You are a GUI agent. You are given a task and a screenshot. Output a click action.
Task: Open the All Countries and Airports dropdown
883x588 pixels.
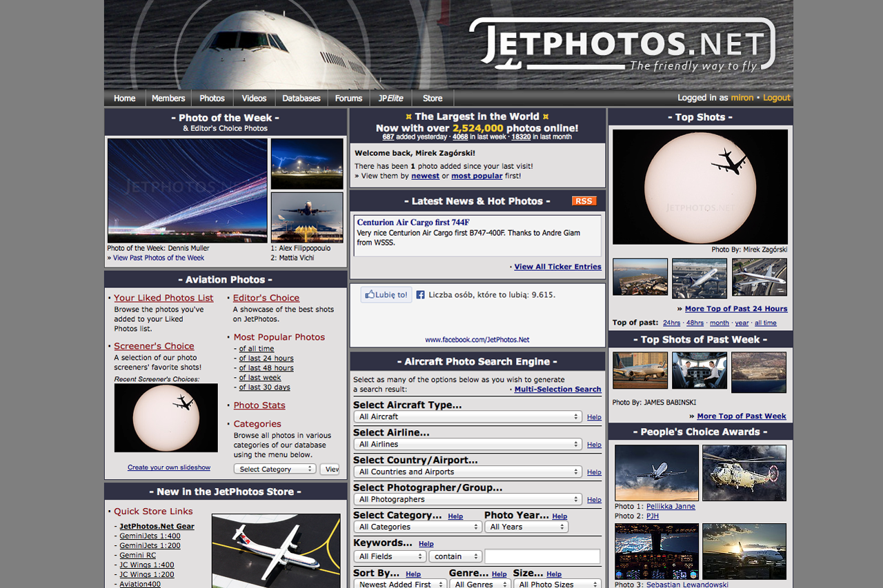coord(468,472)
